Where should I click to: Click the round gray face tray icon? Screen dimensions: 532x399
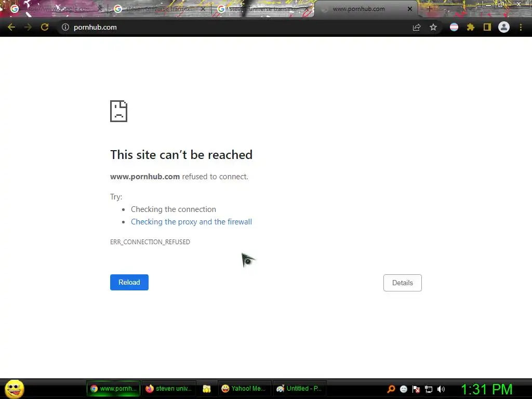pyautogui.click(x=403, y=389)
